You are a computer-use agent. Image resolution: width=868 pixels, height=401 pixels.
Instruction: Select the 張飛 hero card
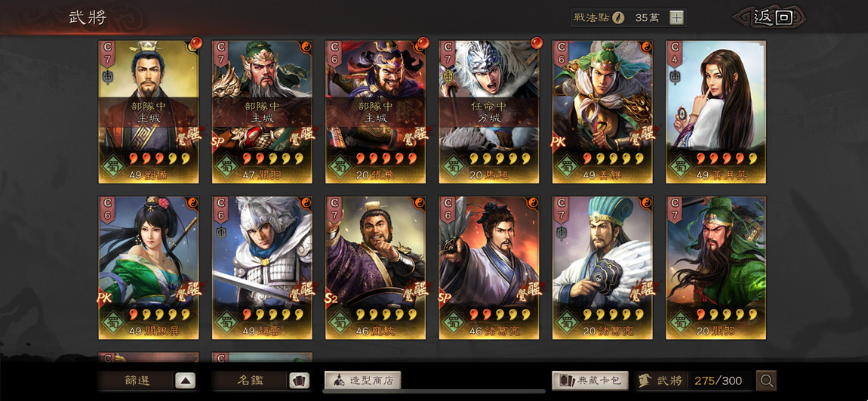click(375, 111)
